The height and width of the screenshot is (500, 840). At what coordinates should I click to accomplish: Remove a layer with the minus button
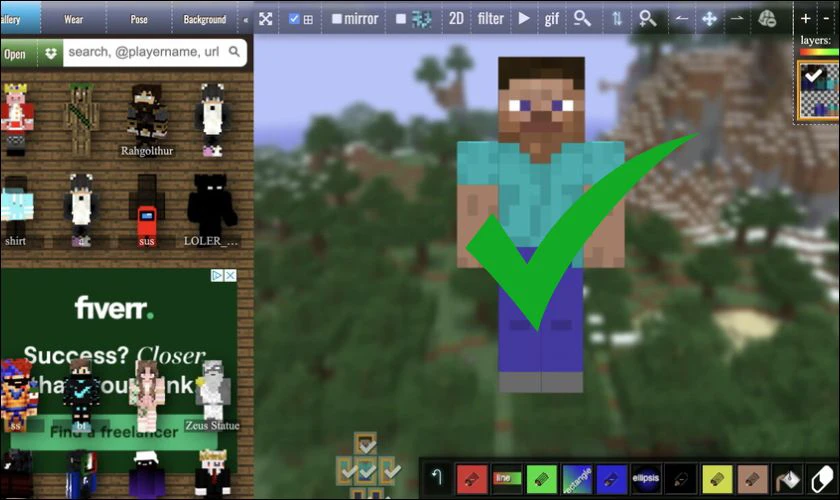coord(826,19)
